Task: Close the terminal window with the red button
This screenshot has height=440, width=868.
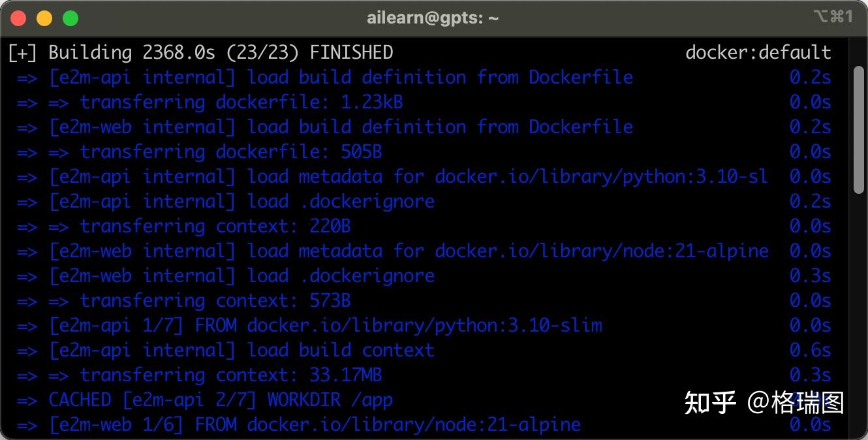Action: click(x=19, y=18)
